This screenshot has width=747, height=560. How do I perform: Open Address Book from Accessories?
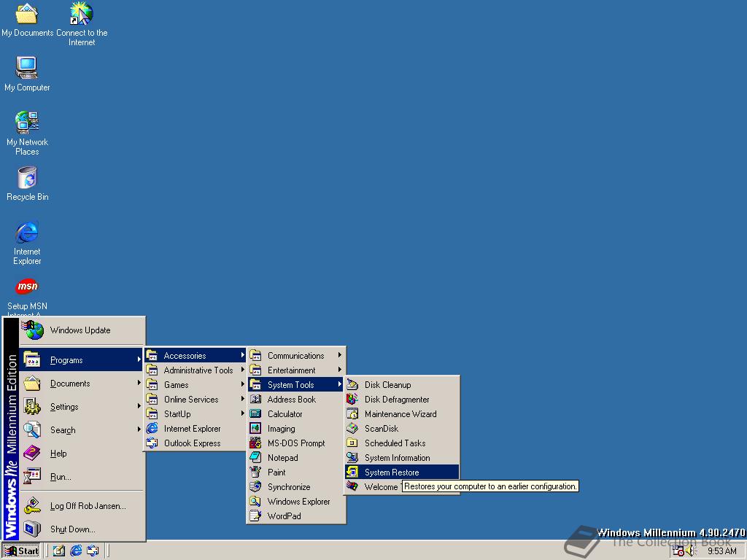point(296,400)
